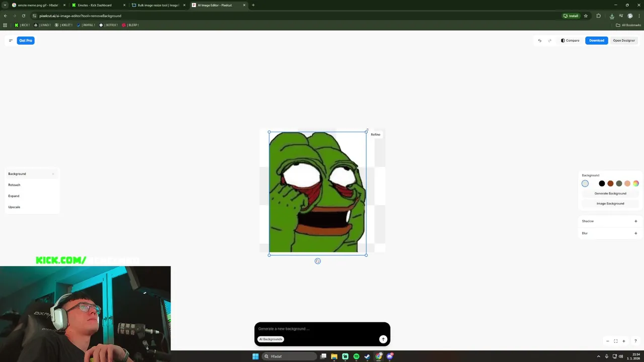The image size is (644, 362).
Task: Open the media control icon in toolbar
Action: [621, 16]
